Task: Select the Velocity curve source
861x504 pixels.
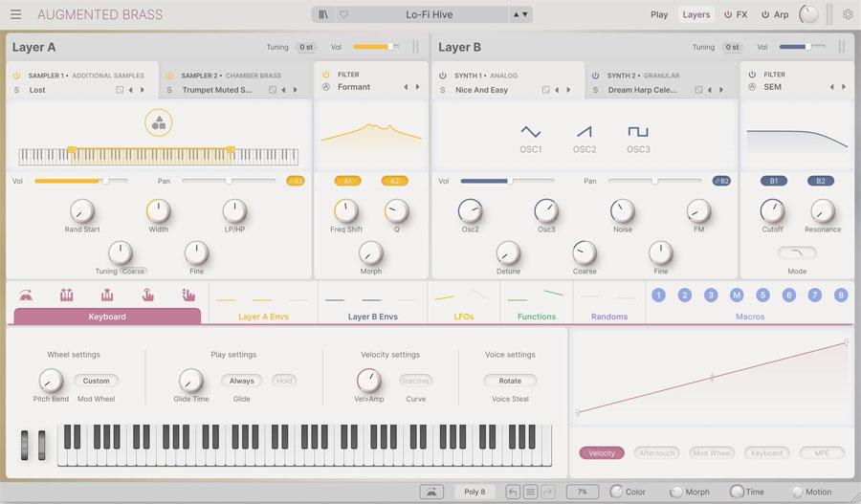Action: tap(602, 453)
